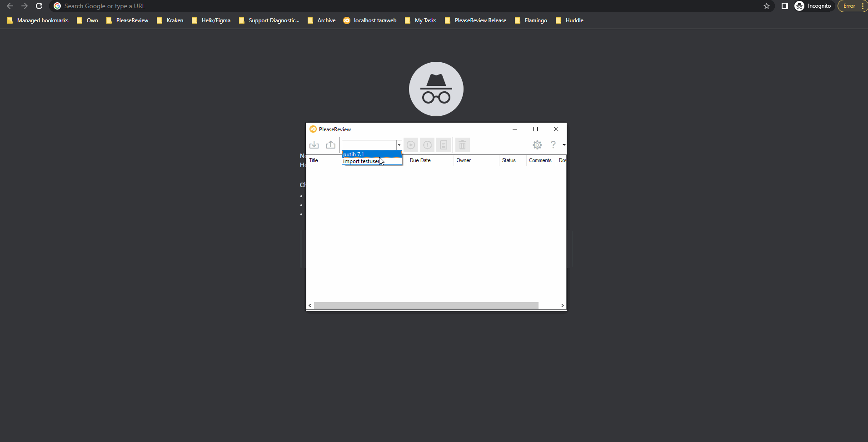Maximize the PleaseReview window
Screen dimensions: 868x442
click(x=535, y=129)
